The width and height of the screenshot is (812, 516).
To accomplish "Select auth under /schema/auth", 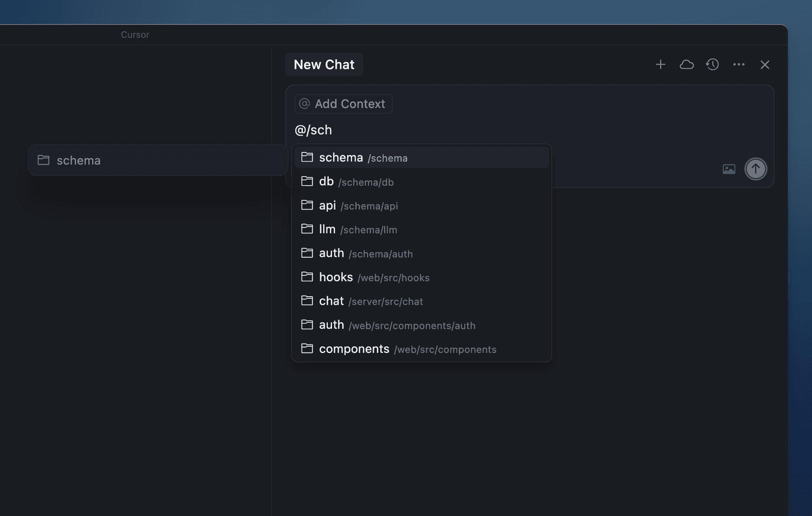I will [365, 253].
